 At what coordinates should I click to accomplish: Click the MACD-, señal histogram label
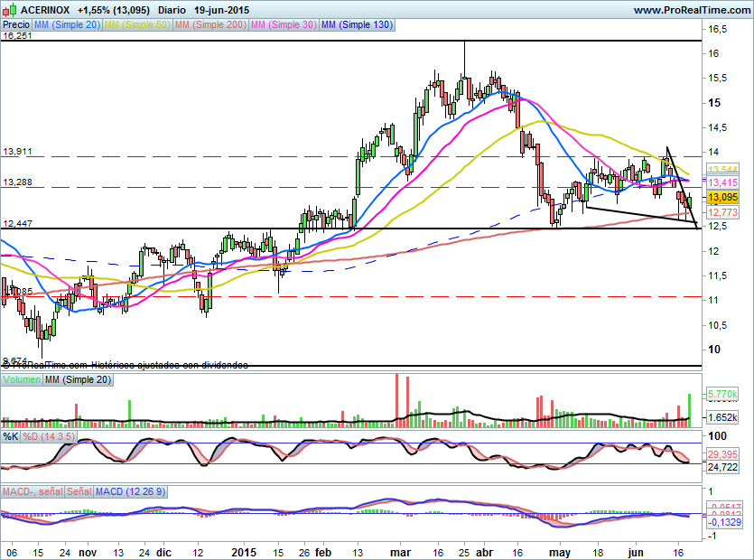pos(32,491)
